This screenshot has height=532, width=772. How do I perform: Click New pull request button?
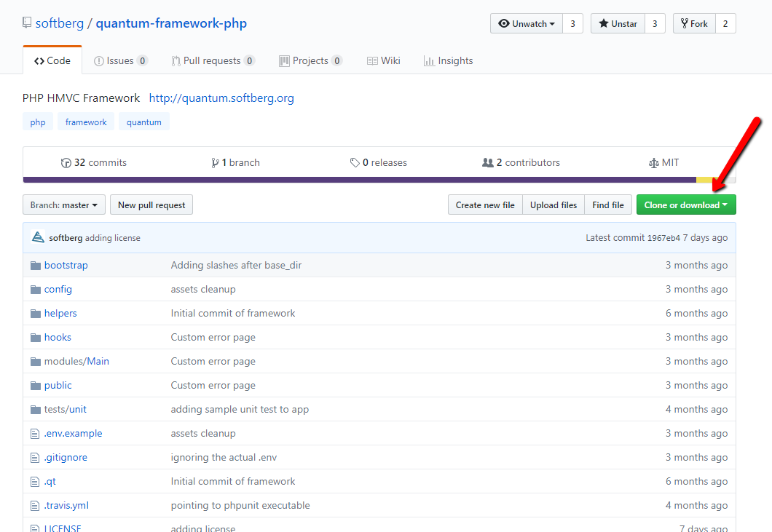coord(151,205)
